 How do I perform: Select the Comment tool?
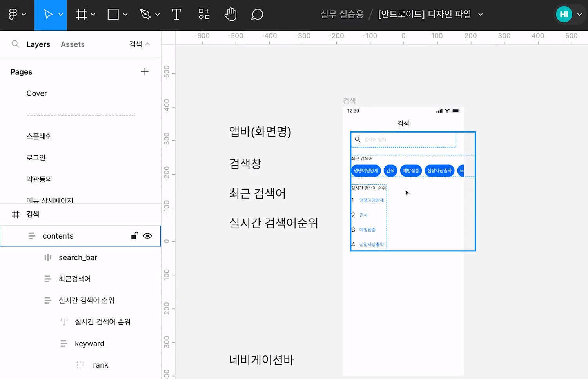click(257, 15)
